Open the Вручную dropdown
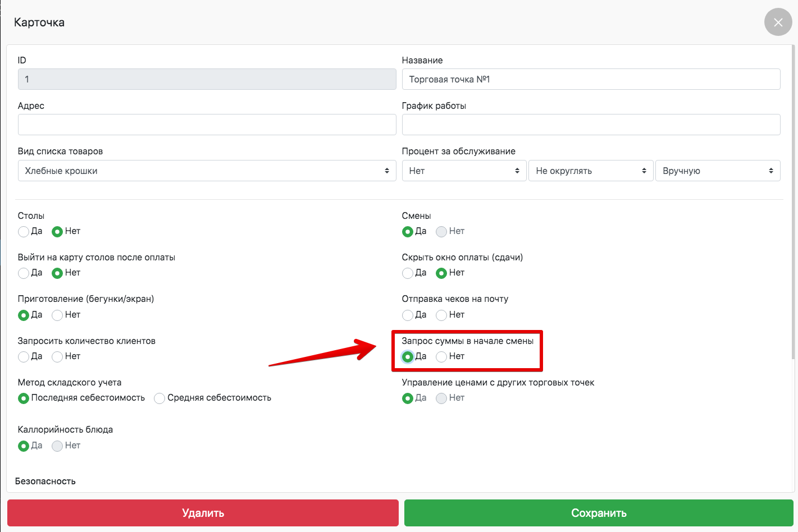798x532 pixels. (718, 171)
